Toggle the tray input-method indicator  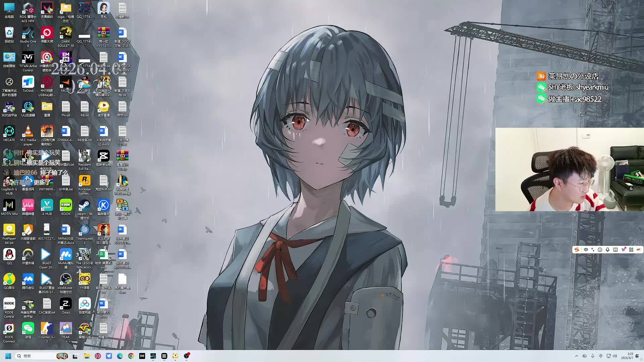pos(600,356)
